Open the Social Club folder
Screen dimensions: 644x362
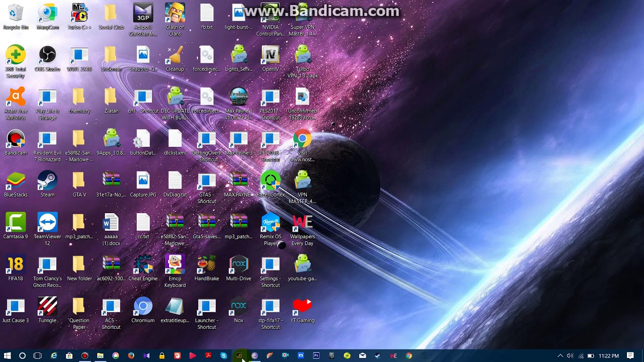[111, 17]
